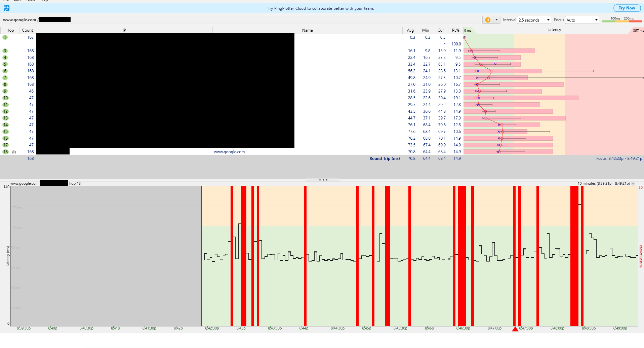Click the PL% column header
644x348 pixels.
pos(456,30)
